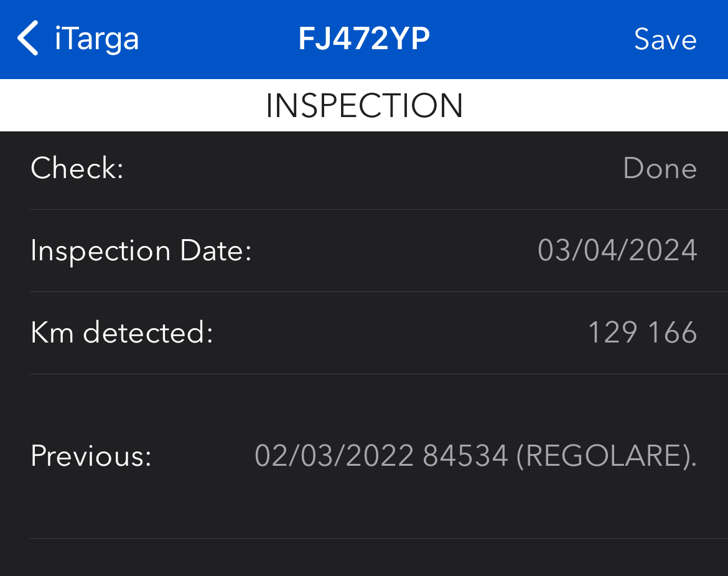Tap the previous mileage figure 84534
The height and width of the screenshot is (576, 728).
(465, 456)
